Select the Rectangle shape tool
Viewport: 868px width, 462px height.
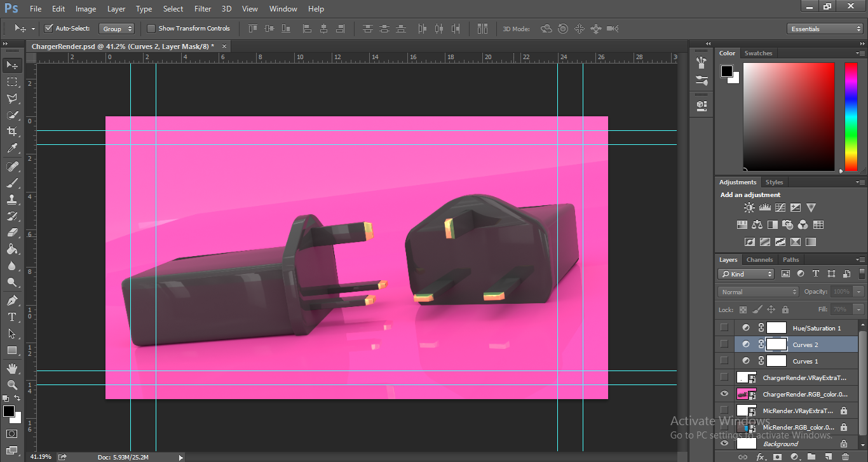[12, 350]
